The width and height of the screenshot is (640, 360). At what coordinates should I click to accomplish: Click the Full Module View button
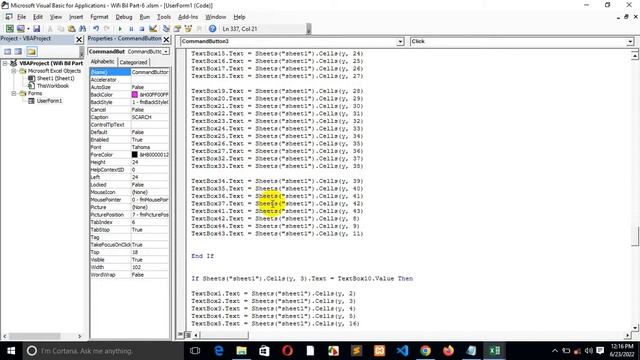coord(187,335)
